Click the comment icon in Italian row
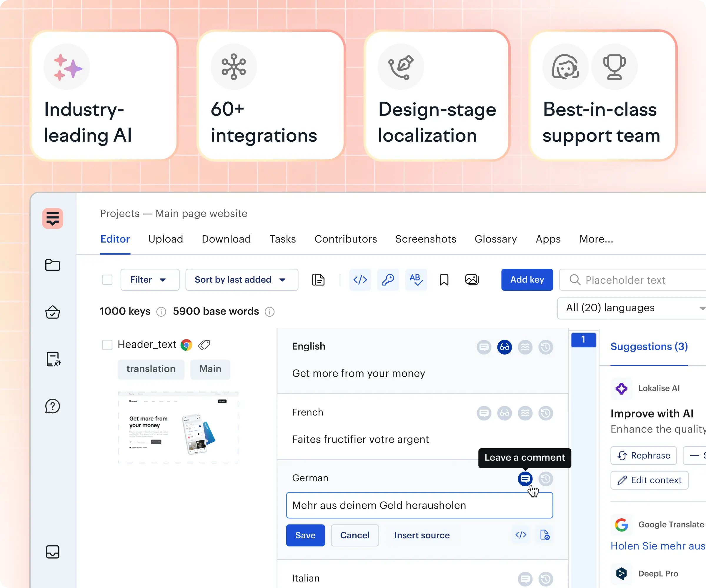 click(525, 579)
